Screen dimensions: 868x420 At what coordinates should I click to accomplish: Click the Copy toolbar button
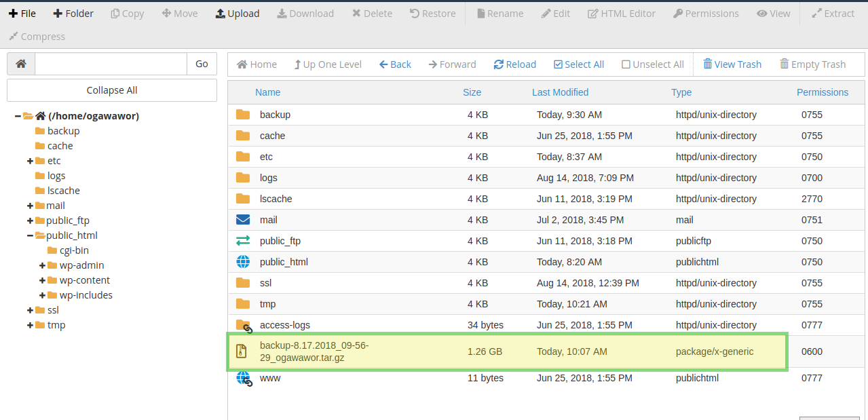[128, 14]
